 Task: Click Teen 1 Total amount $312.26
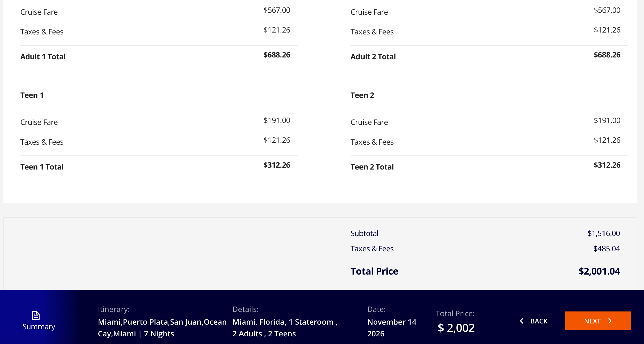276,165
